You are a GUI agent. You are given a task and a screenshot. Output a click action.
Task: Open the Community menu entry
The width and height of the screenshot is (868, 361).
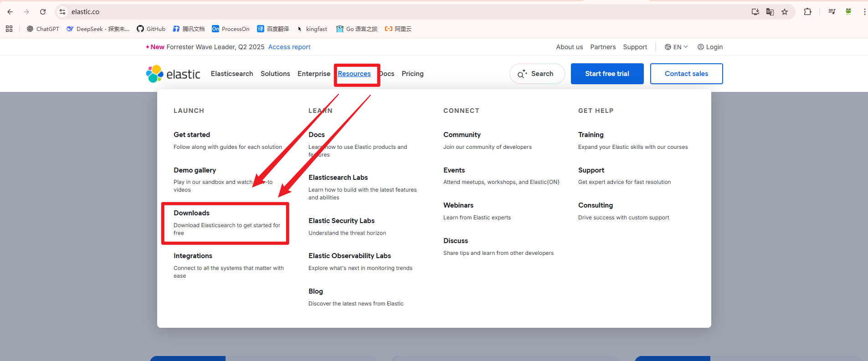[x=462, y=135]
